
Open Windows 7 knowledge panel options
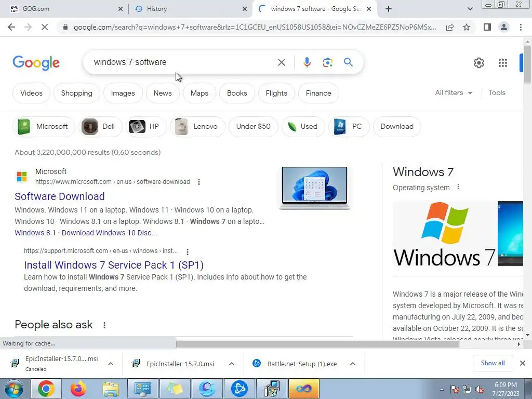click(458, 187)
